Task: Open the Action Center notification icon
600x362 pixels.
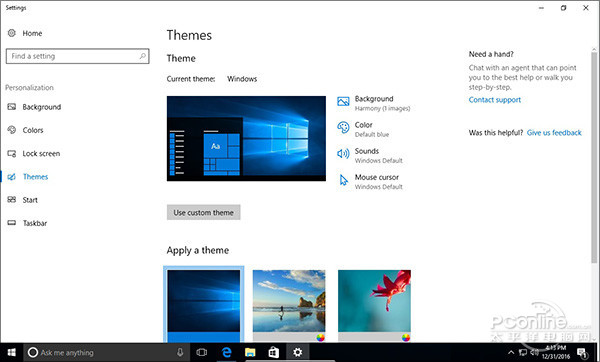Action: click(x=582, y=352)
